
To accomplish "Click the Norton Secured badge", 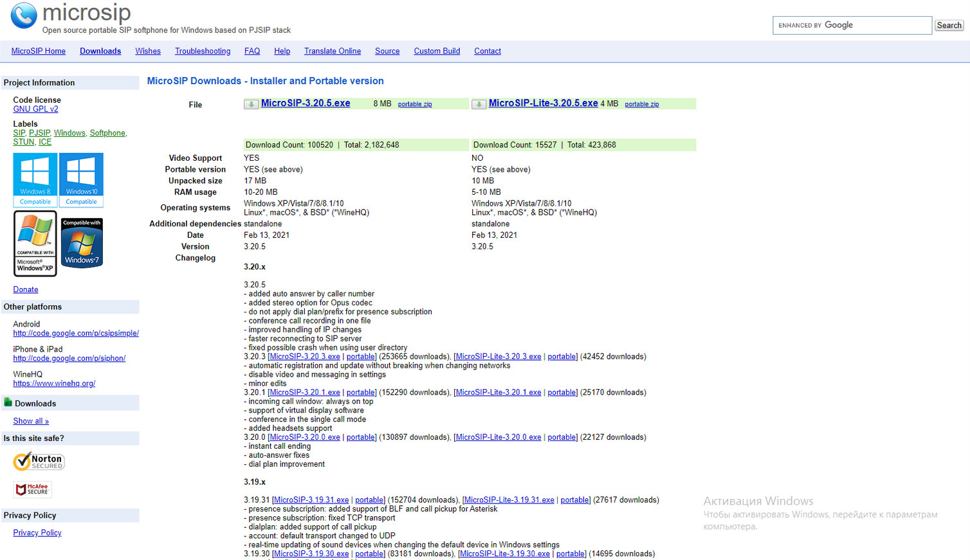I will click(39, 462).
